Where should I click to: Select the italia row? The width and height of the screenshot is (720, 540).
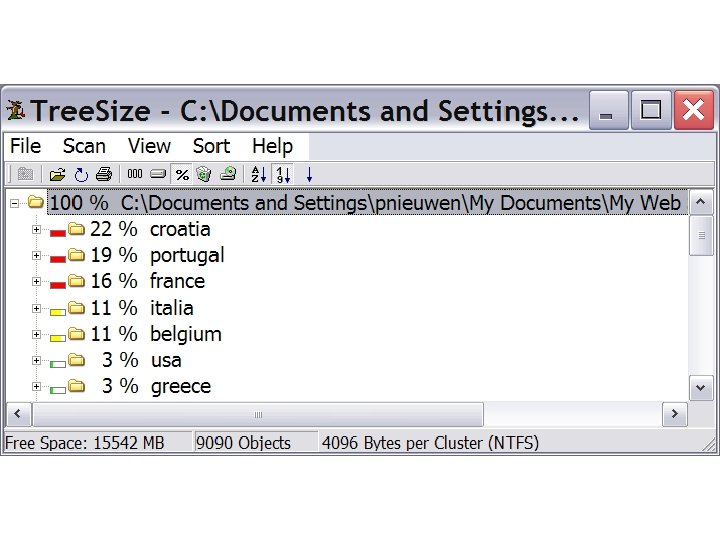tap(141, 308)
